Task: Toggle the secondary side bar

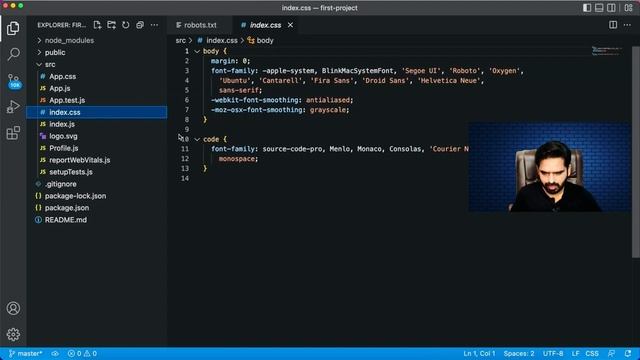Action: click(611, 8)
